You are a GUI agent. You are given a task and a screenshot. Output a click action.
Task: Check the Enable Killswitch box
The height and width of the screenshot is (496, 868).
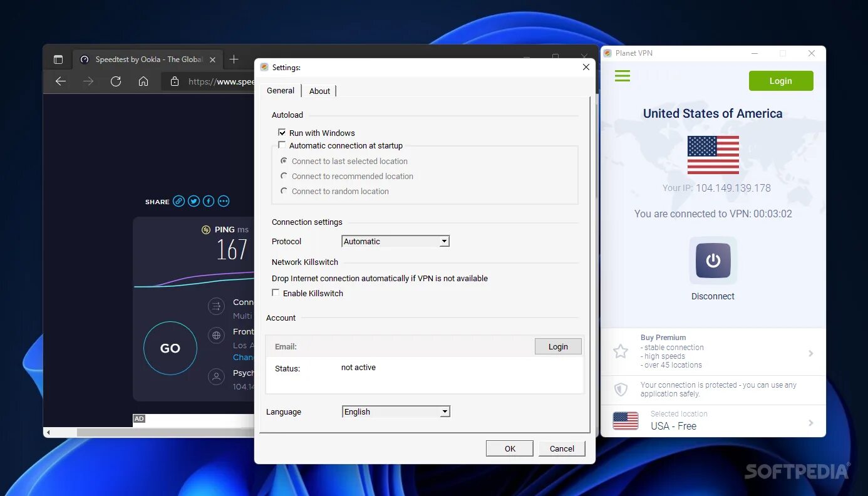276,293
